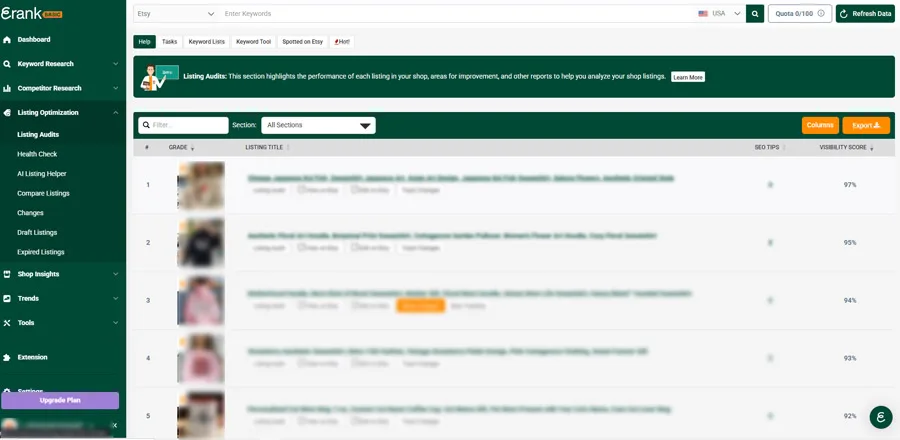Click the Extension puzzle icon
Screen dimensions: 900x440
(x=7, y=357)
